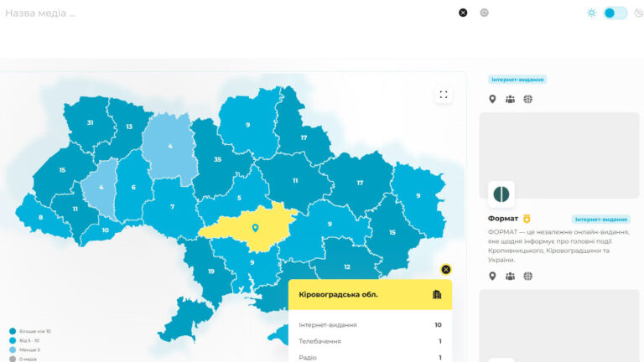Select the map region labeled 5
Image resolution: width=644 pixels, height=362 pixels.
click(x=239, y=198)
